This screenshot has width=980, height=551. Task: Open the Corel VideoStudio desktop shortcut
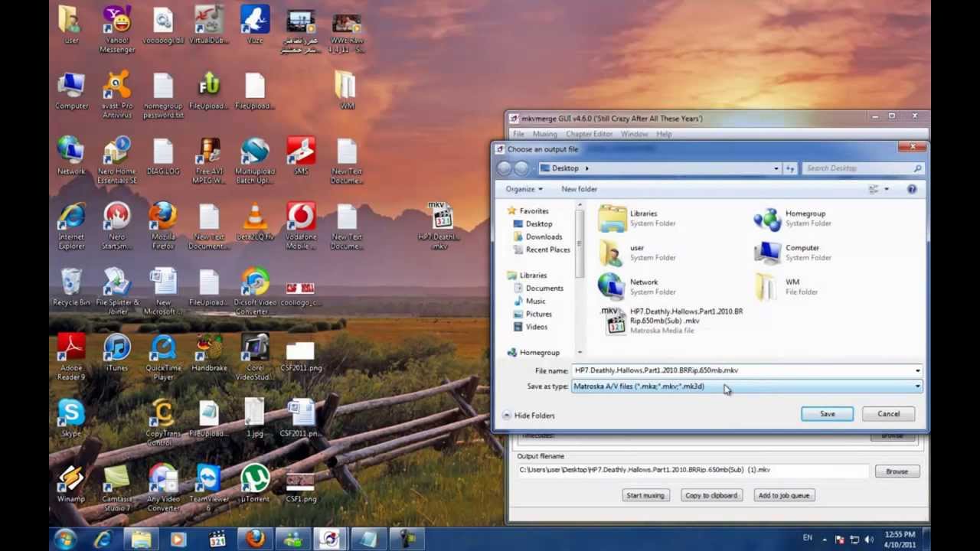click(255, 357)
